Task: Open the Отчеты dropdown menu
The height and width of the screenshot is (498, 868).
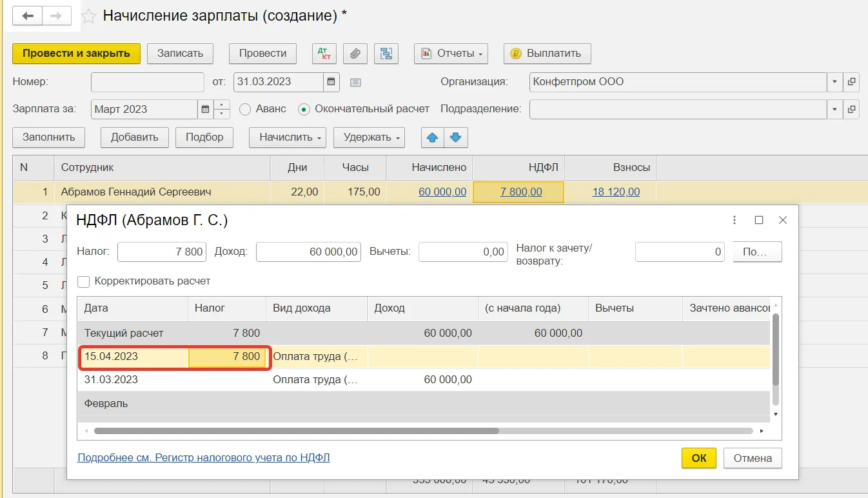Action: pyautogui.click(x=451, y=54)
